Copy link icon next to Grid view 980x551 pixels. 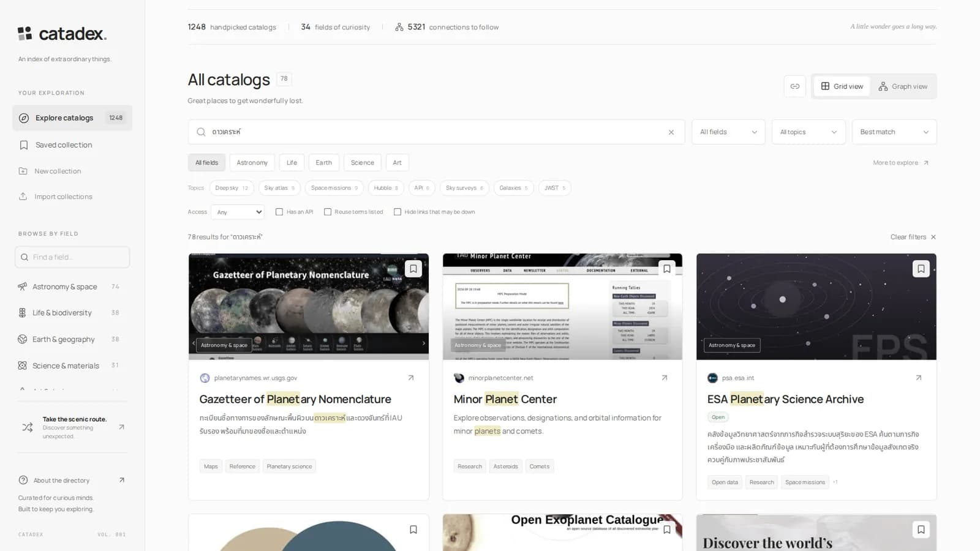(794, 86)
